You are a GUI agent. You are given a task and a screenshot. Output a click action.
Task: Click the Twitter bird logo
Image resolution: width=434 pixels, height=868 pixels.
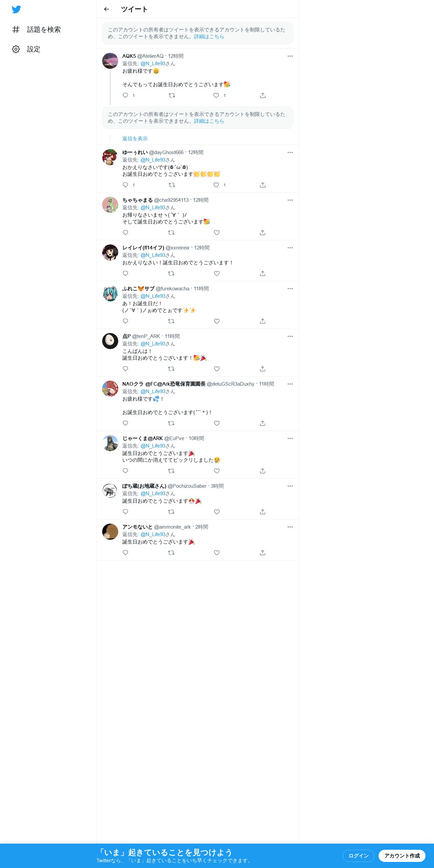tap(16, 9)
